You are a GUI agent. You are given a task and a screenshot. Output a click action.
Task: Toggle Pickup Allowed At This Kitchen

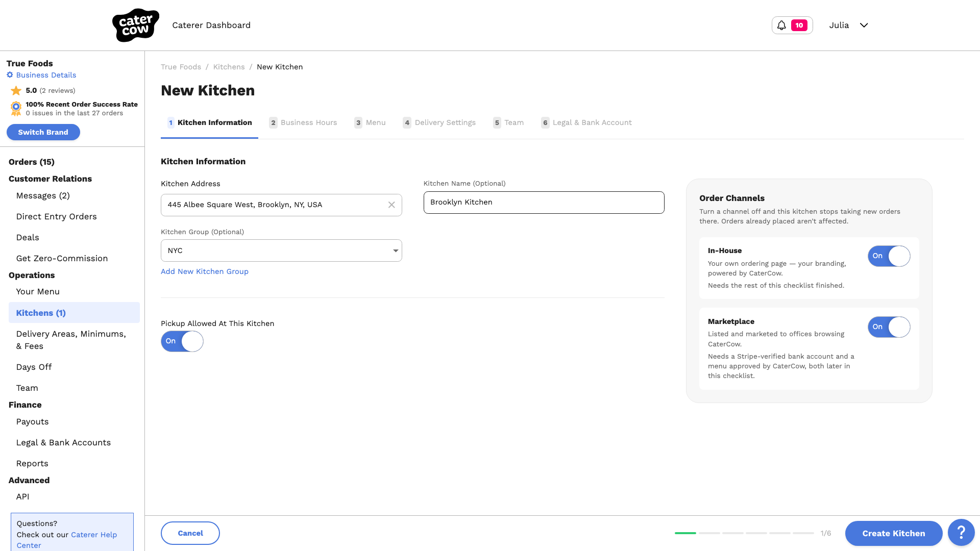[x=182, y=341]
